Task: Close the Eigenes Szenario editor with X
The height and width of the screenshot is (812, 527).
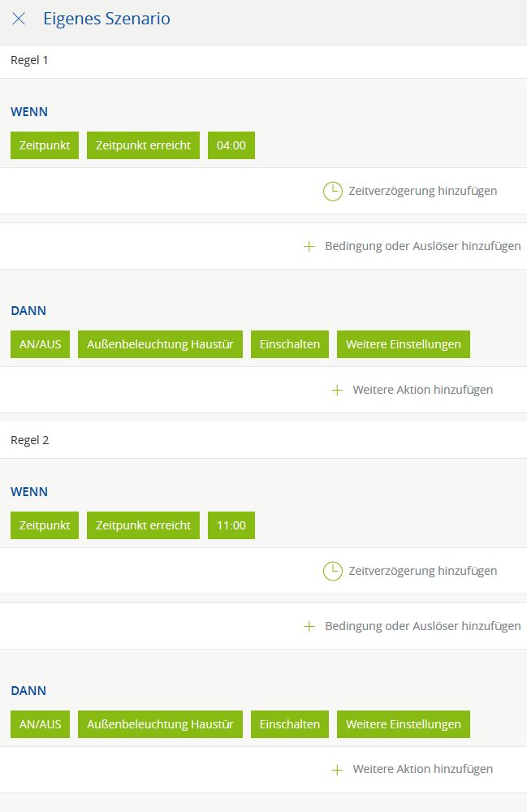Action: 19,19
